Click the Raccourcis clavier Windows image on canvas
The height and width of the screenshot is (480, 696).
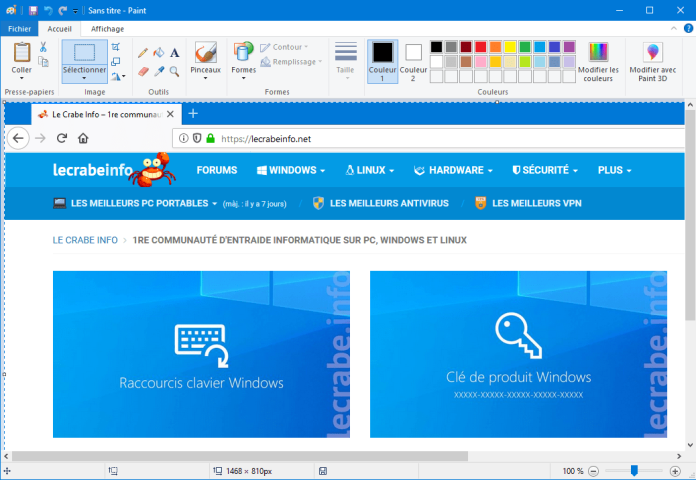pyautogui.click(x=201, y=354)
